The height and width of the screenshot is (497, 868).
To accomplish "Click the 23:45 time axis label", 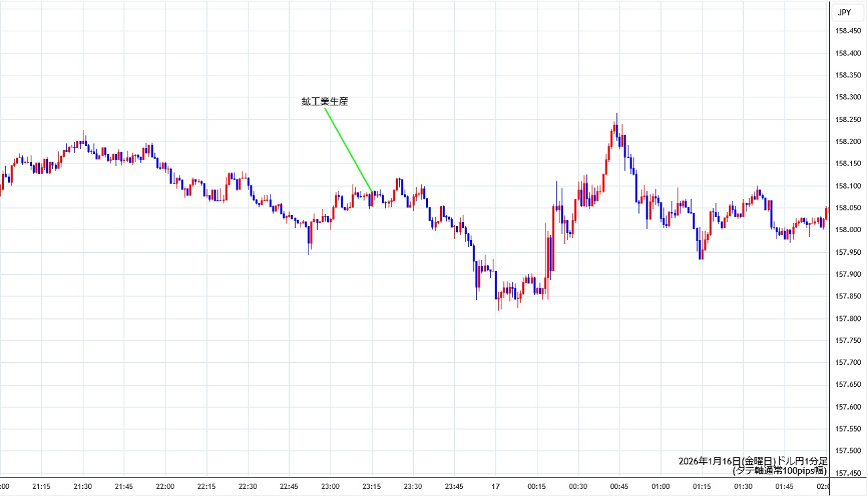I will click(455, 487).
